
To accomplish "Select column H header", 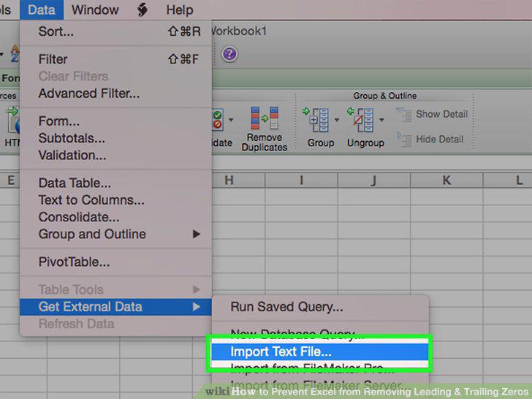I will tap(238, 180).
